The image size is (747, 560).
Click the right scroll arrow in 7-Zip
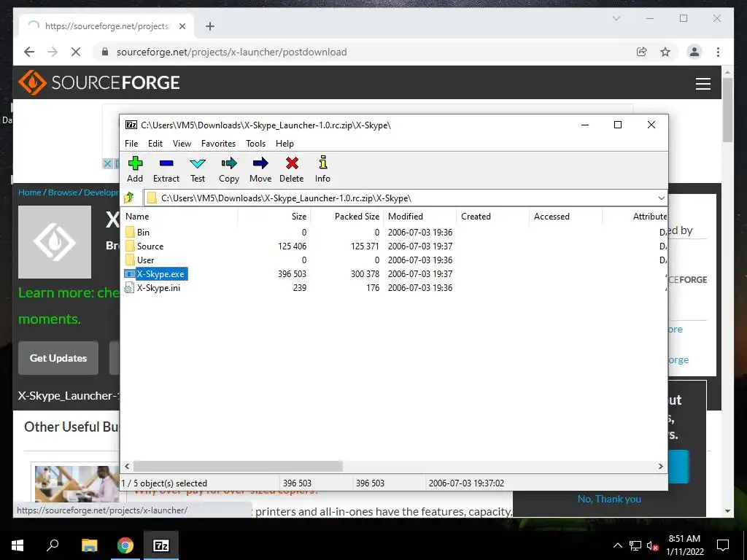(x=661, y=466)
